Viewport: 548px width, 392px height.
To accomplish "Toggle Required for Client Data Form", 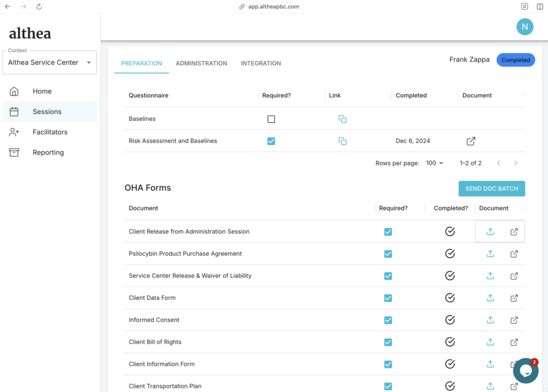I will 388,298.
